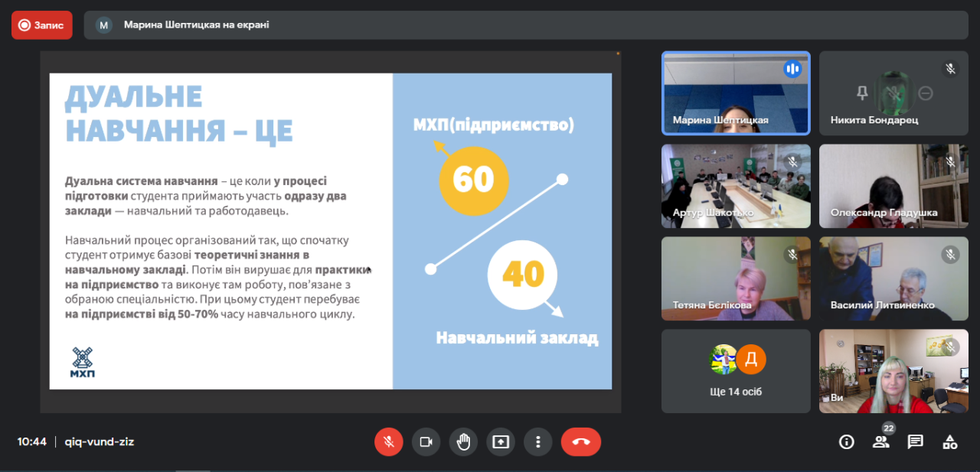This screenshot has width=980, height=472.
Task: Leave the call with the red hang-up button
Action: coord(581,441)
